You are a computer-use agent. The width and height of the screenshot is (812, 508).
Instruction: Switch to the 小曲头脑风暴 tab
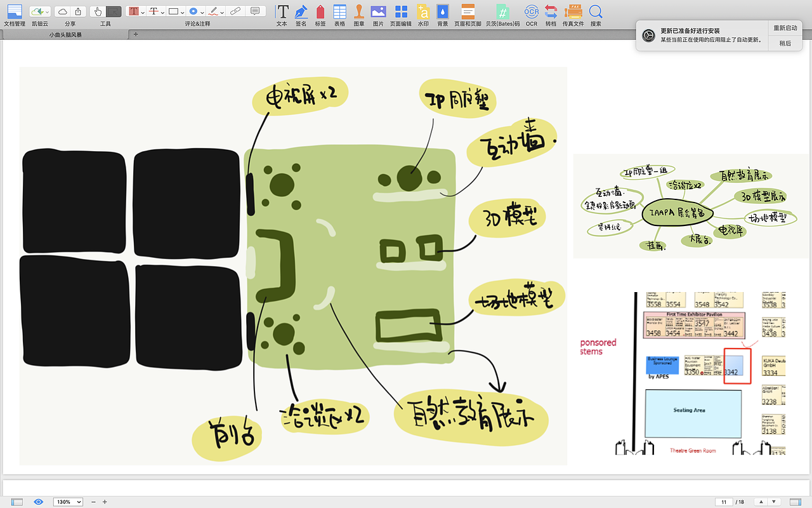pos(65,35)
